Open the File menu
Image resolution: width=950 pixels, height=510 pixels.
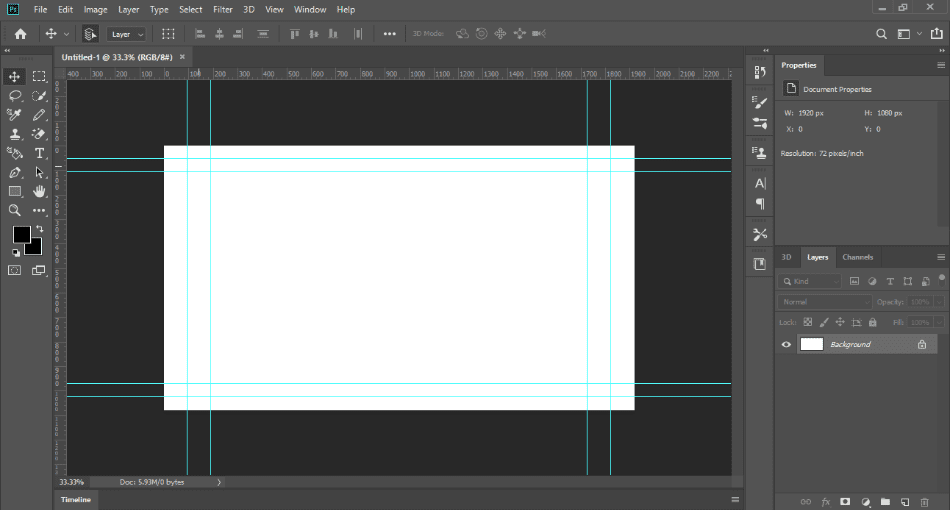click(x=40, y=10)
